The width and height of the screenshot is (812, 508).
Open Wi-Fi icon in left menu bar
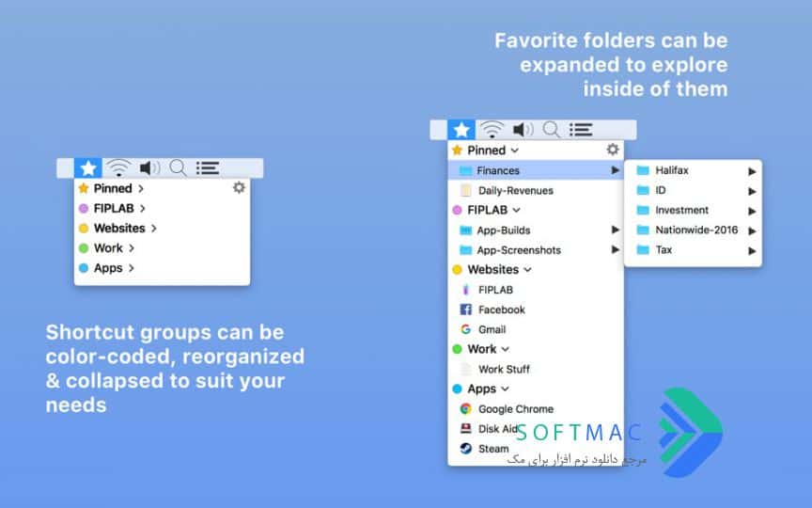point(118,168)
